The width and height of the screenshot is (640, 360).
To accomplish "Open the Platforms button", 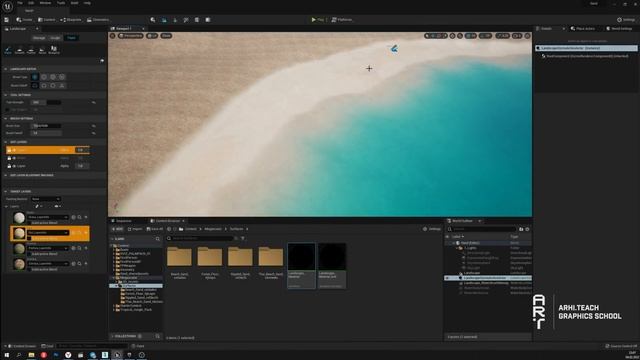I will 342,20.
